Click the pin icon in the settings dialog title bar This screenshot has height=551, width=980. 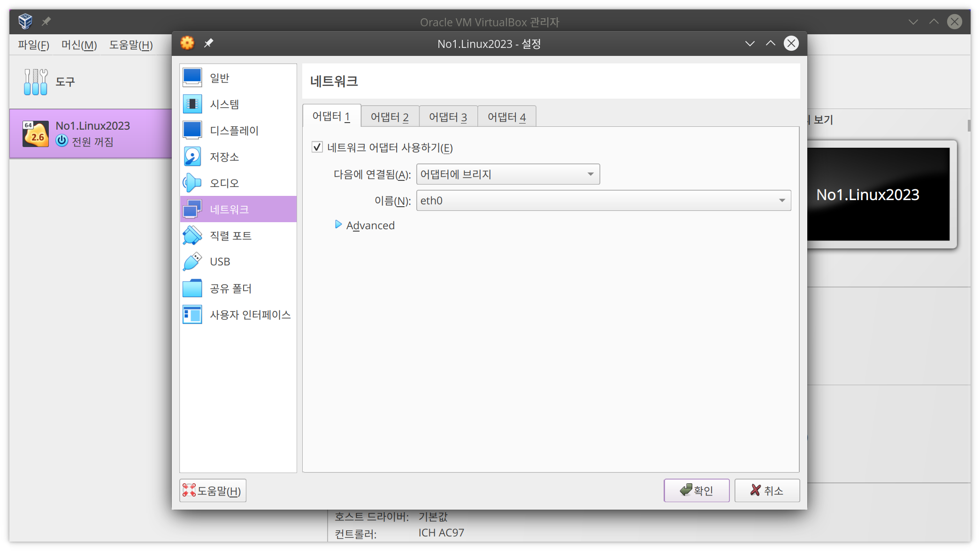pyautogui.click(x=208, y=43)
